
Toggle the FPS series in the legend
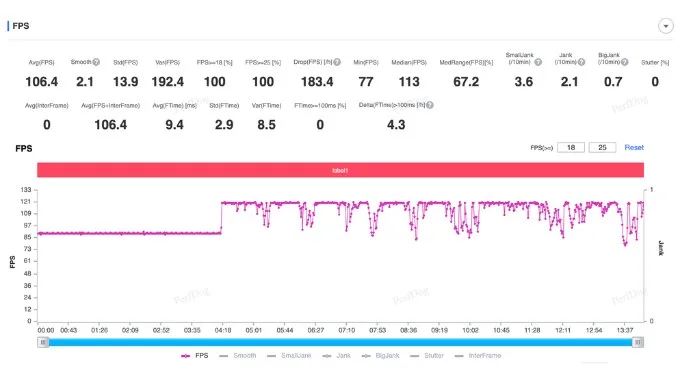[195, 356]
